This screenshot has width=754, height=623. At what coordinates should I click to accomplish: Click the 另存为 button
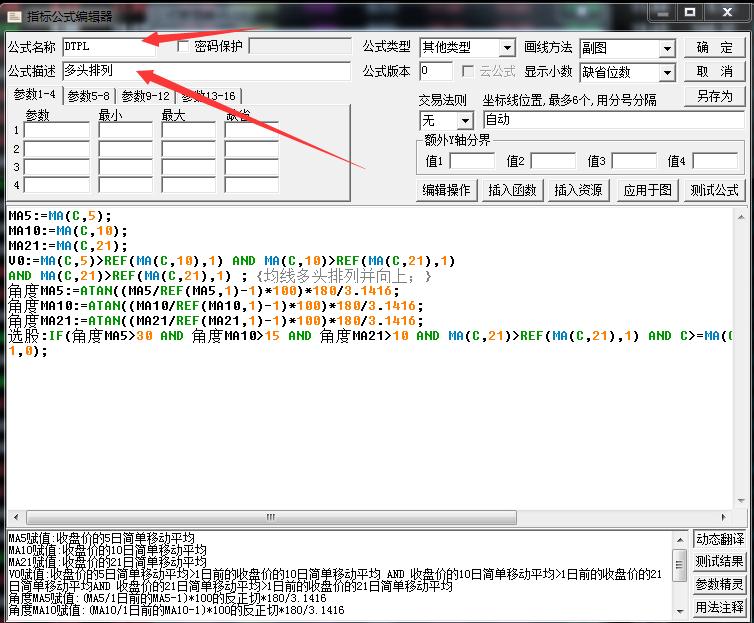pos(714,97)
